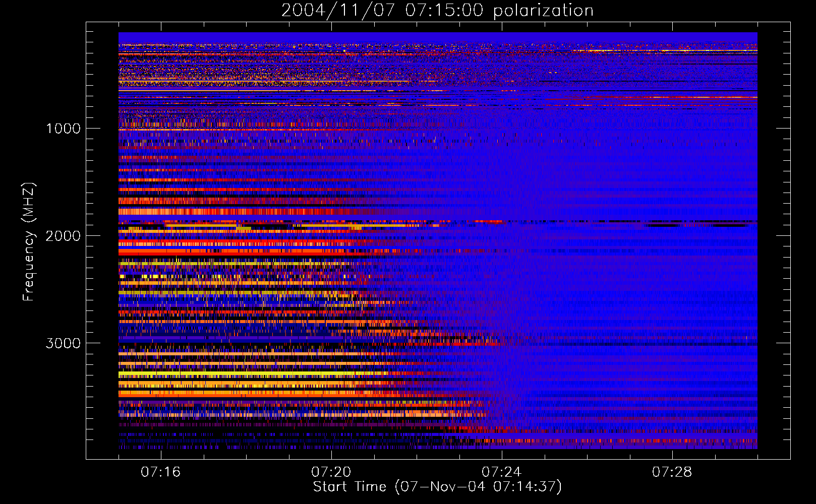The height and width of the screenshot is (504, 816).
Task: Click the 07:20 time axis label
Action: [x=331, y=472]
